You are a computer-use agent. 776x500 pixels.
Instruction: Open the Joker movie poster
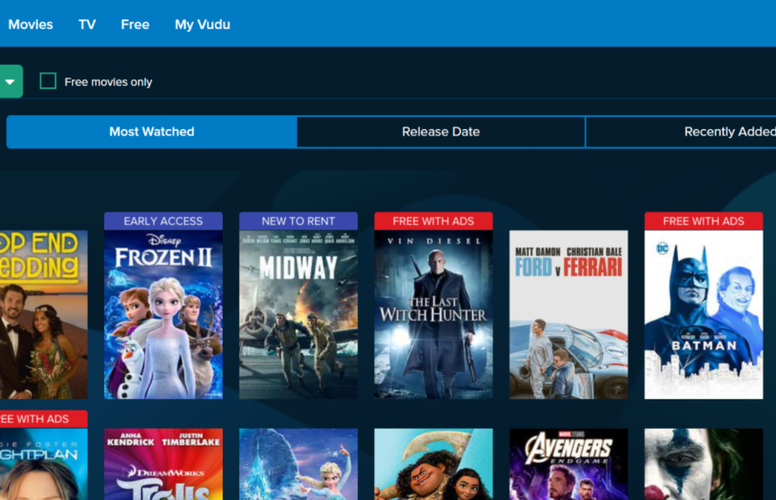click(704, 464)
